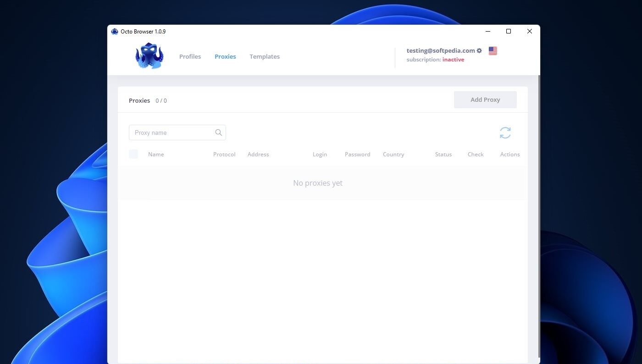Sort by the Name column header
Screen dimensions: 642x364
point(156,154)
